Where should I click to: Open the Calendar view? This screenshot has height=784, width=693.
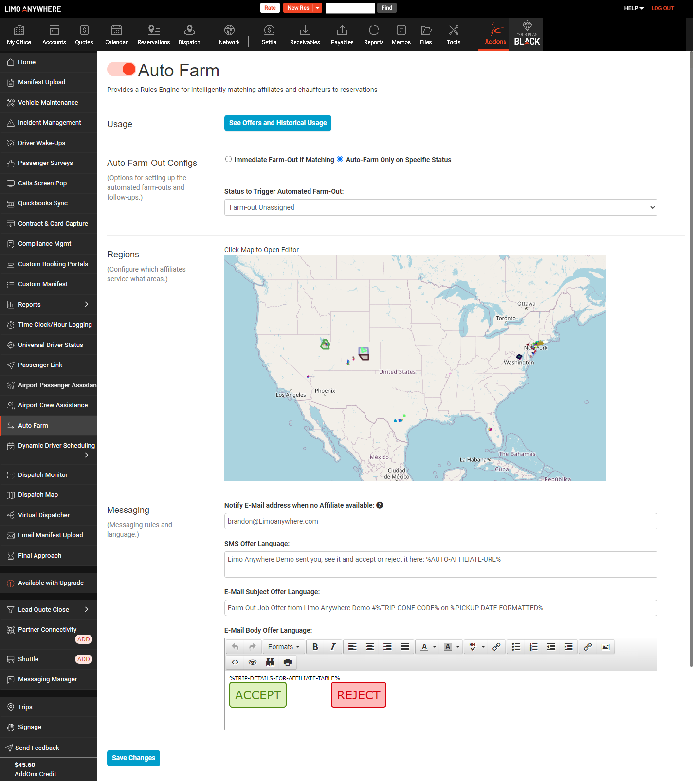point(116,35)
